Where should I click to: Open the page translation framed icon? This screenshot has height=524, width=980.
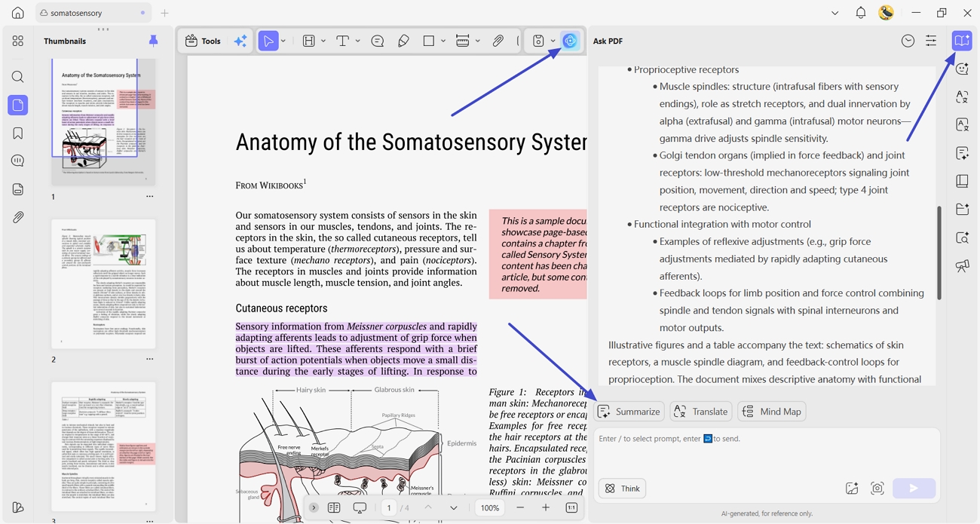click(962, 125)
